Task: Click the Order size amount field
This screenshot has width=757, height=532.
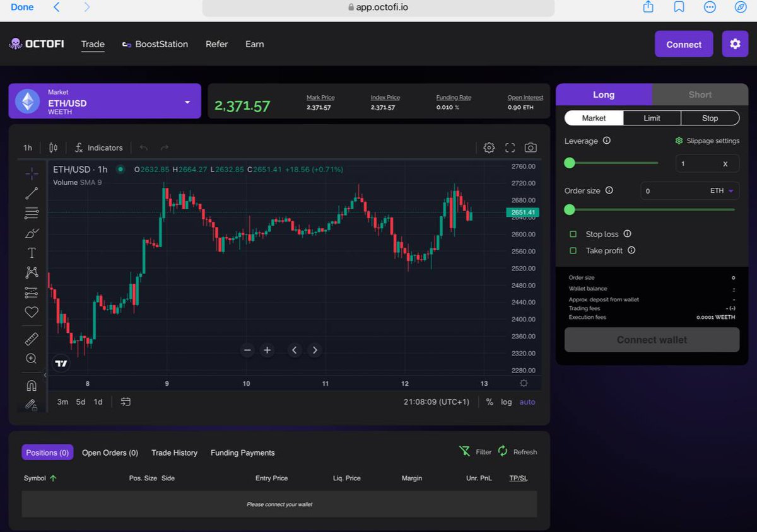Action: pos(674,190)
